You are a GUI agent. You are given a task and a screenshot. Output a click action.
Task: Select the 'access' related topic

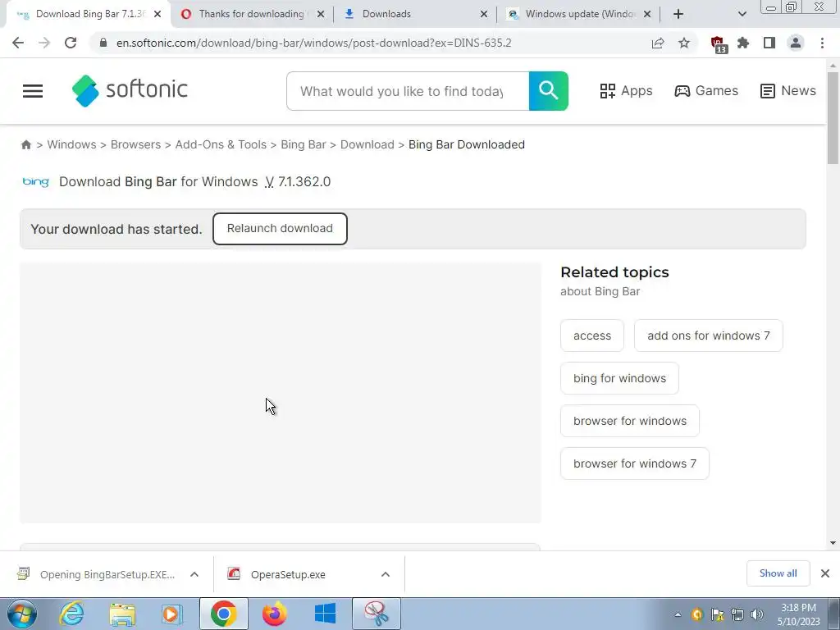(x=592, y=336)
